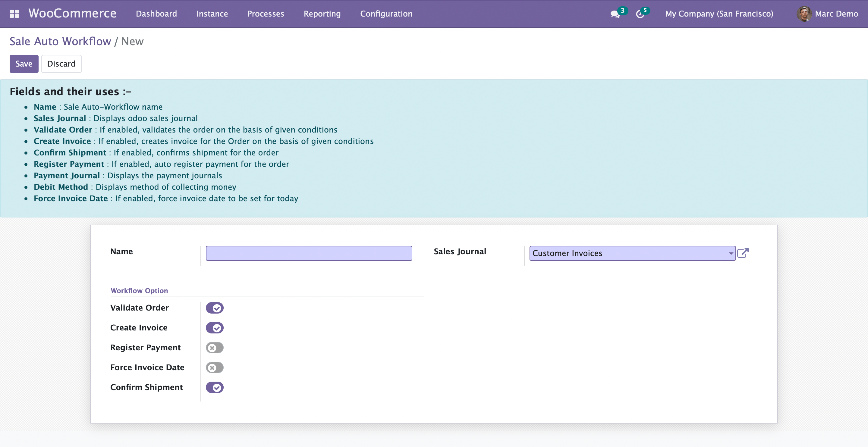Turn off Create Invoice toggle
The image size is (868, 447).
[x=215, y=328]
